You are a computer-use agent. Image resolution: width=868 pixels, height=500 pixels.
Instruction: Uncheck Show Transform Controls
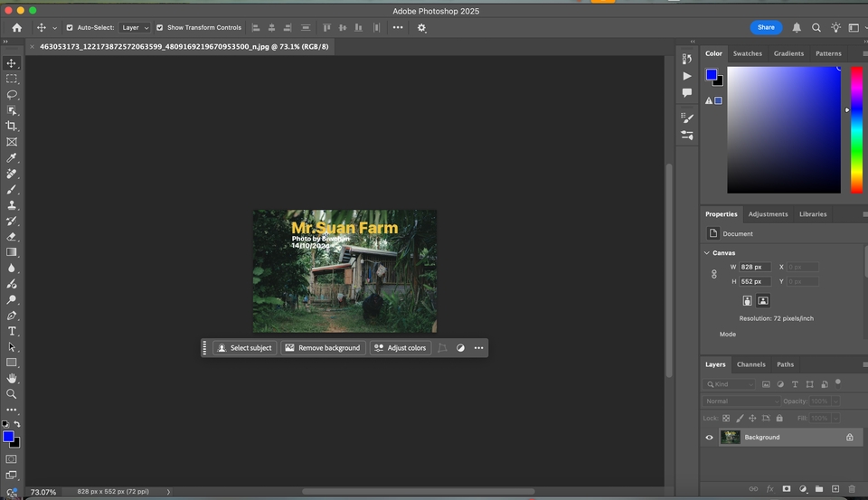tap(160, 28)
